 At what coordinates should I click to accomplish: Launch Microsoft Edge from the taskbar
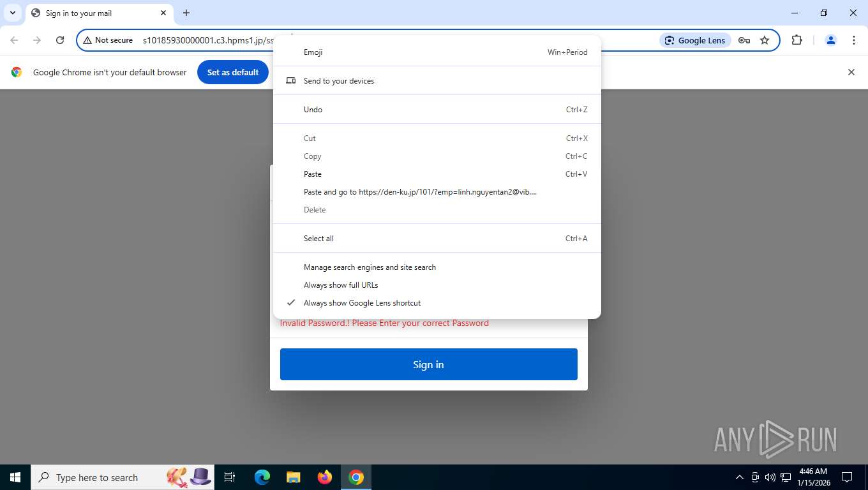click(262, 477)
